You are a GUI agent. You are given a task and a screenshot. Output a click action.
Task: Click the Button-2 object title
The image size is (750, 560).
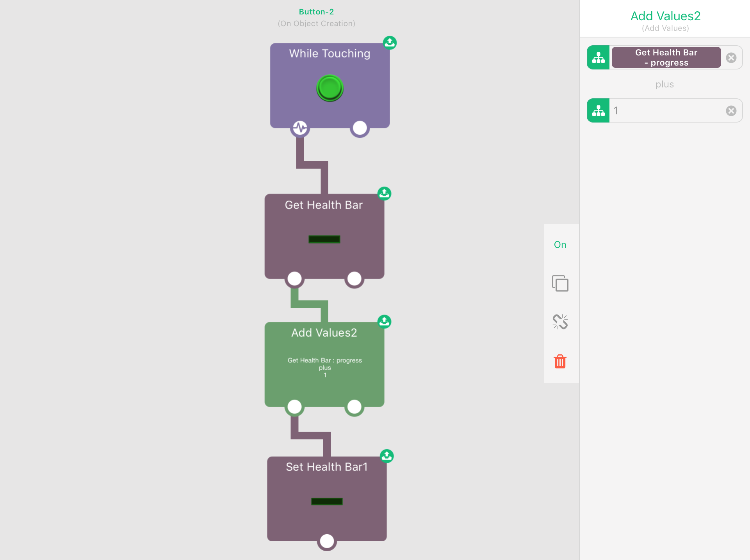[x=316, y=12]
